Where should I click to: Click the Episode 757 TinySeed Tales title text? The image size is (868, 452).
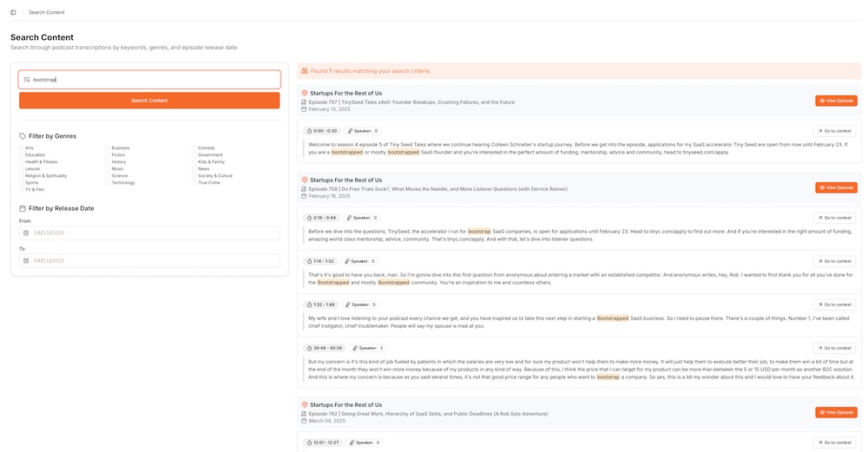411,102
